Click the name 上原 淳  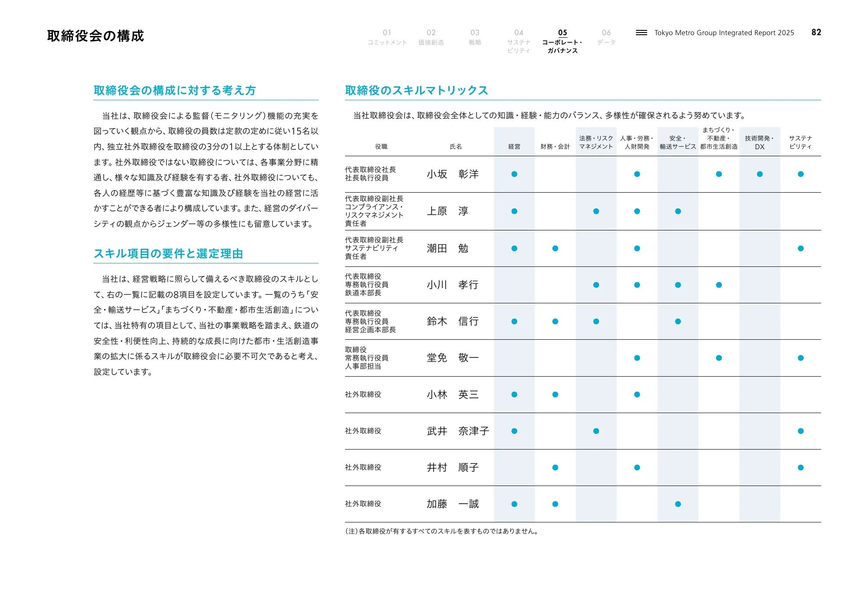point(447,211)
